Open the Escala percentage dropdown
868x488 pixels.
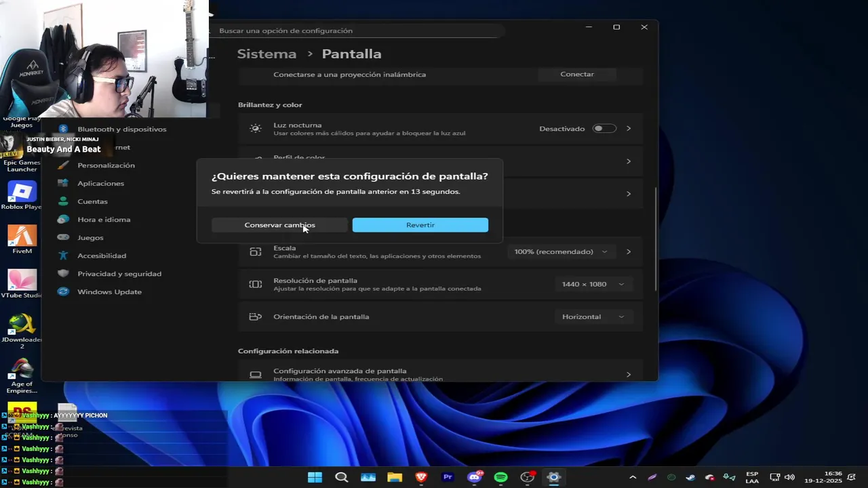(x=561, y=251)
